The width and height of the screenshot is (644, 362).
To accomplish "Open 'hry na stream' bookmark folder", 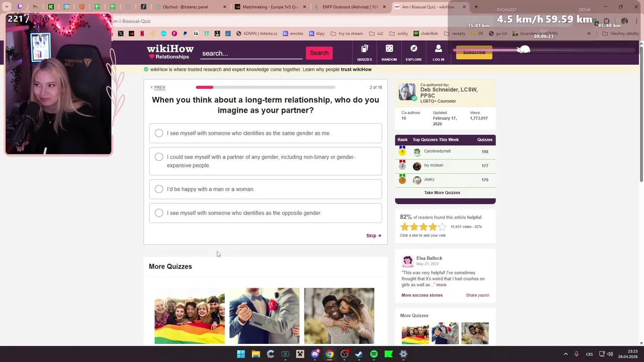I will (x=347, y=34).
